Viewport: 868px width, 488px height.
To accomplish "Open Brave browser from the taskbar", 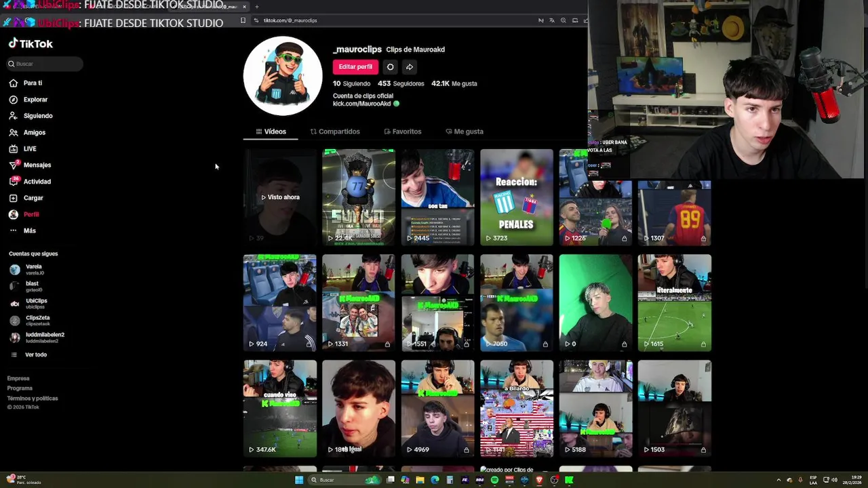I will [539, 480].
